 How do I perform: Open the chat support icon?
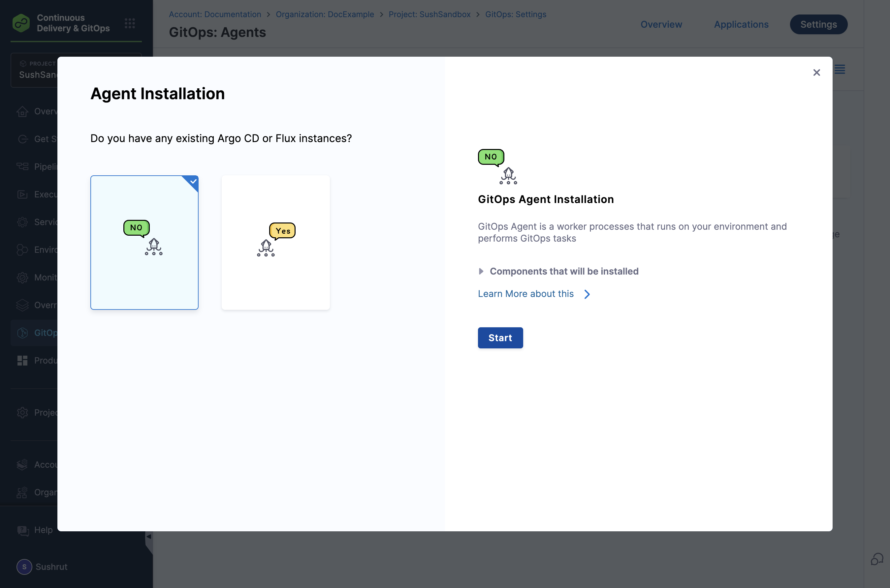coord(877,559)
